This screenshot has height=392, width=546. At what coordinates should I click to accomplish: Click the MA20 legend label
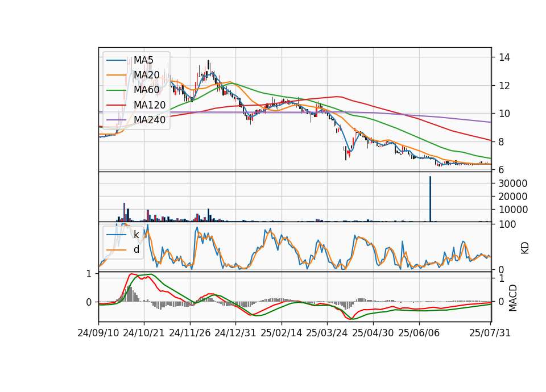pyautogui.click(x=146, y=75)
